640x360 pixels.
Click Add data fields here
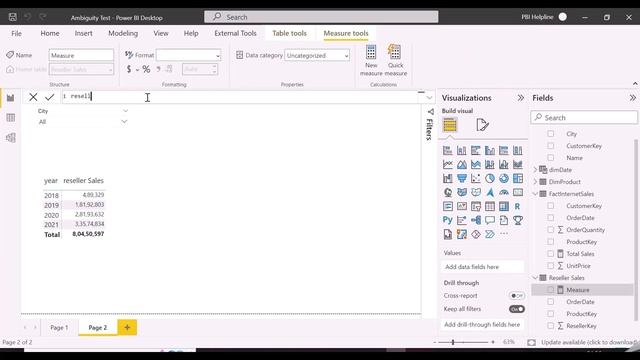(x=482, y=267)
